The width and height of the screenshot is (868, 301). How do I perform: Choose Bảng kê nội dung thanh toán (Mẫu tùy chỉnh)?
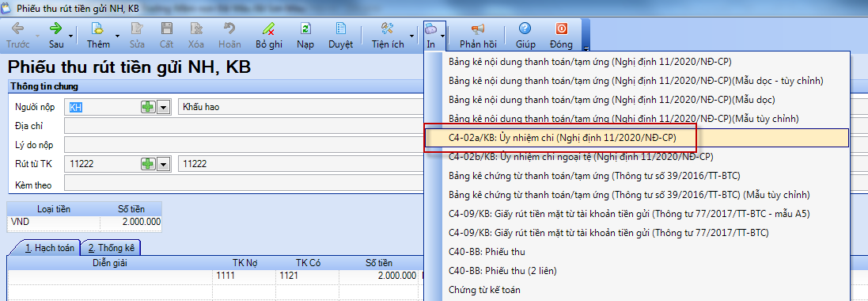(637, 119)
